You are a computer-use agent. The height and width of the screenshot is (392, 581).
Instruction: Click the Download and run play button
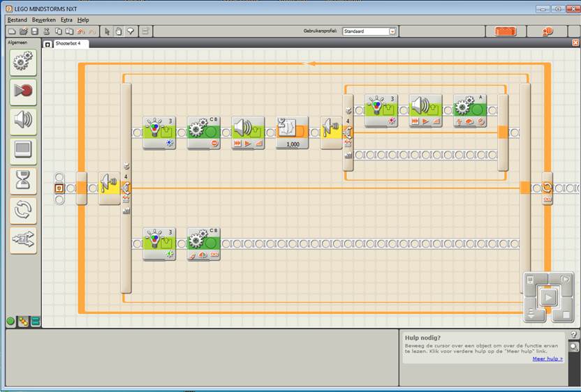(548, 297)
